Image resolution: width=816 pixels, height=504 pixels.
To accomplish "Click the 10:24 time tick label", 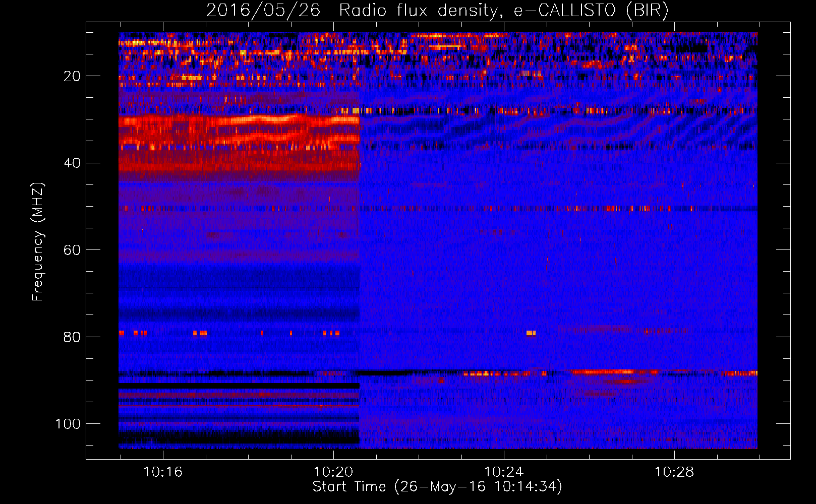I will [504, 472].
